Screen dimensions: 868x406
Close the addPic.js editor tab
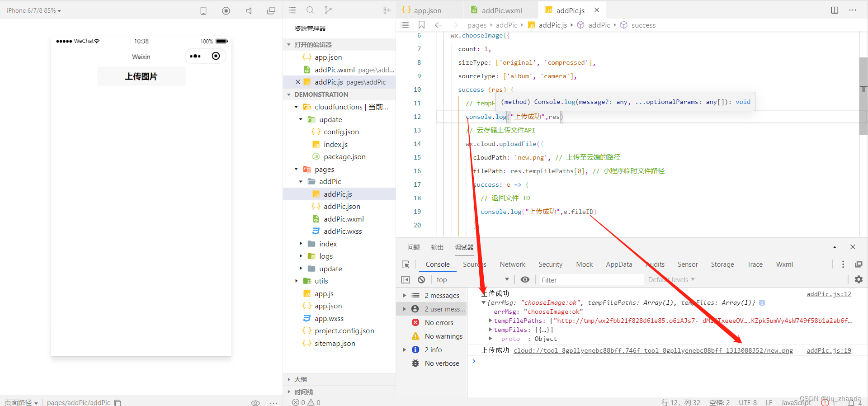click(597, 10)
